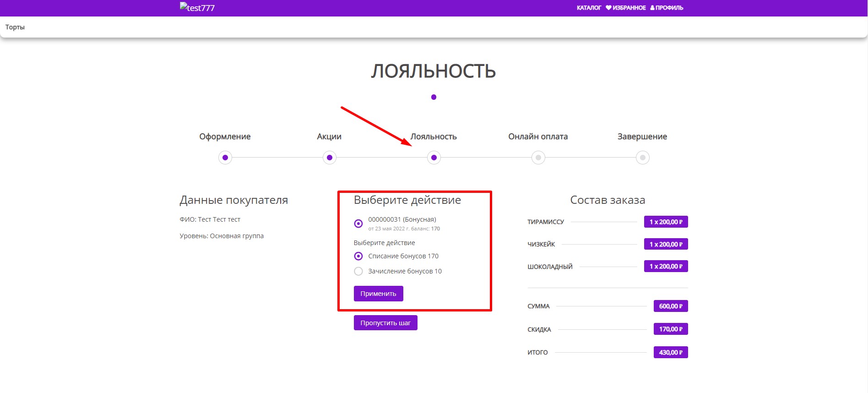The height and width of the screenshot is (393, 868).
Task: Click the Итого 430,00 value
Action: pyautogui.click(x=671, y=352)
